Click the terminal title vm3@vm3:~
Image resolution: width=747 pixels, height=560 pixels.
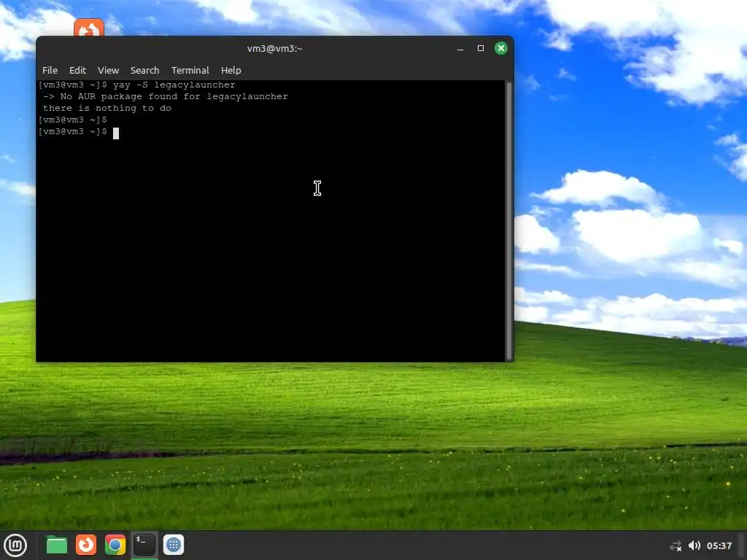275,49
